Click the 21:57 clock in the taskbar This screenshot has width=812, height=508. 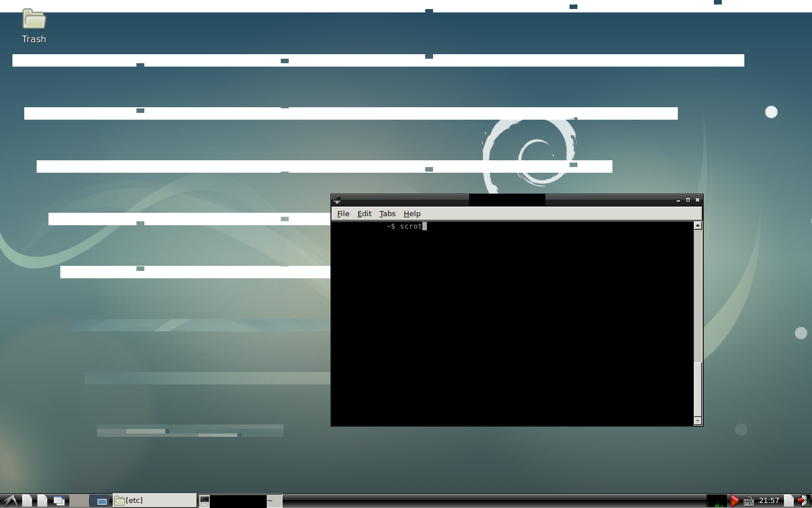click(x=769, y=501)
